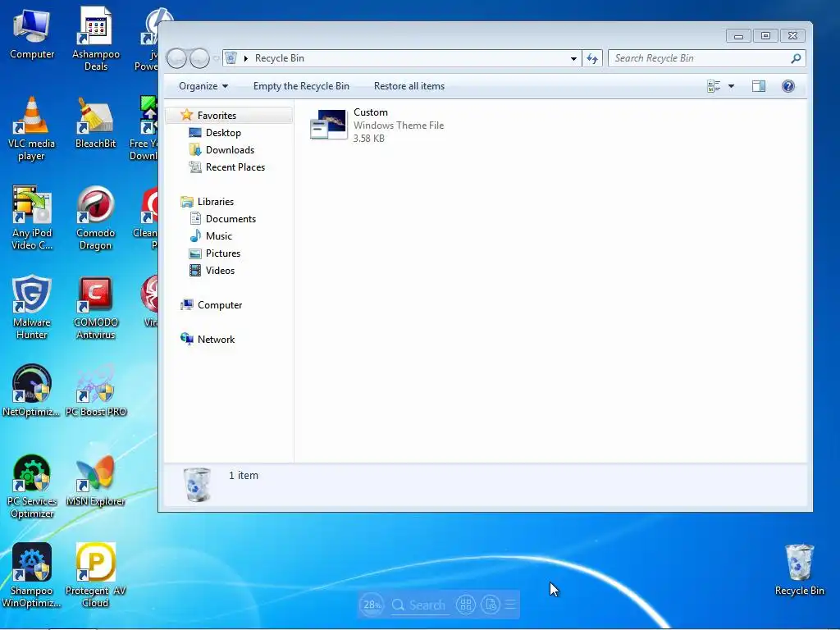Open the Help button
Screen dimensions: 840x630
click(x=788, y=86)
